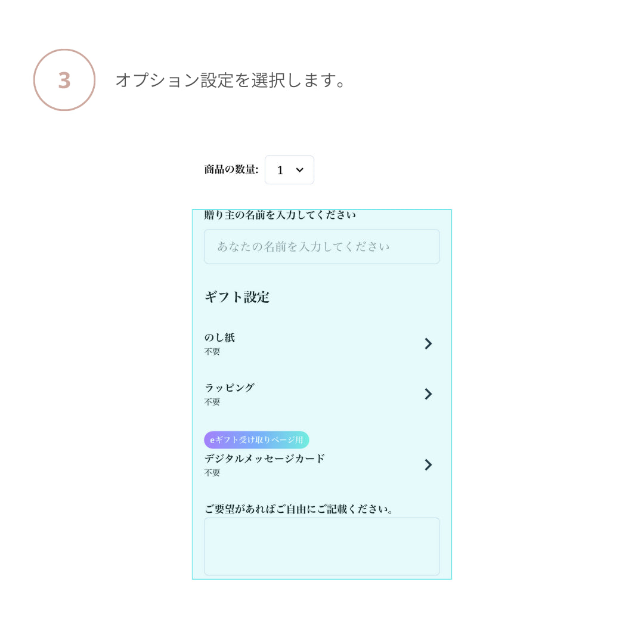Focus the あなたの名前を入力してください name field
Viewport: 644px width, 644px height.
tap(321, 246)
